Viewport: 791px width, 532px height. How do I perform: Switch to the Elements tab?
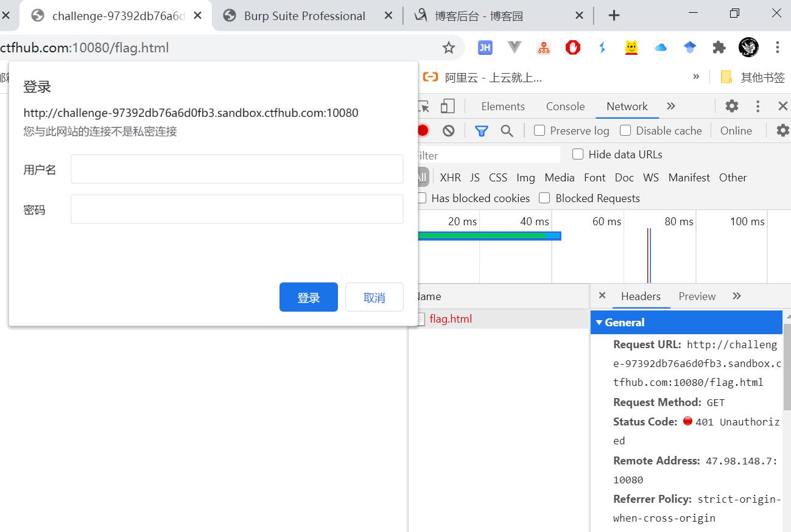click(x=503, y=106)
